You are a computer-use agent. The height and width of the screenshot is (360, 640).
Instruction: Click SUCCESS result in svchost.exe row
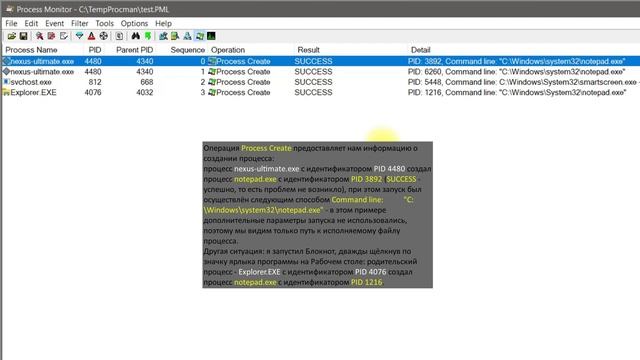tap(313, 82)
